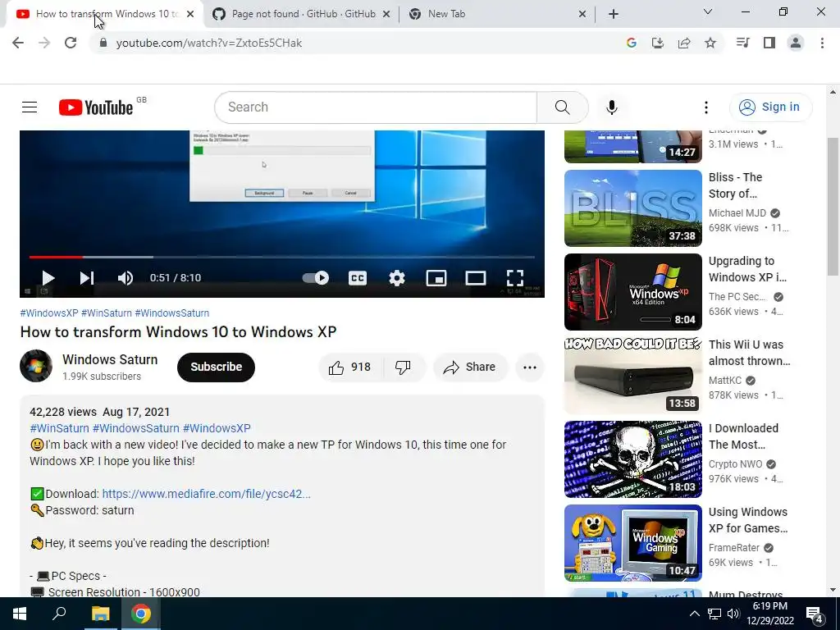Close the GitHub tab
This screenshot has height=630, width=840.
tap(386, 14)
